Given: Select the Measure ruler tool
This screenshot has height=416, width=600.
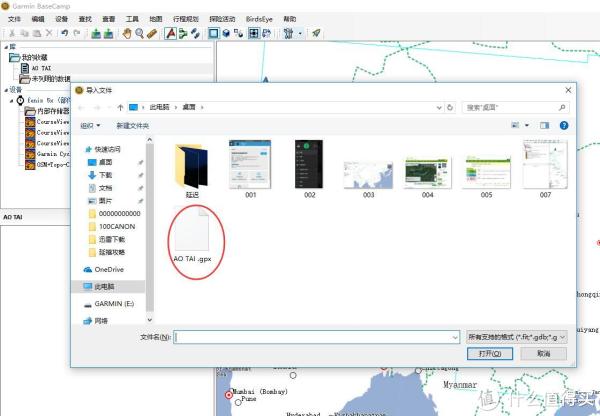Looking at the screenshot, I should point(152,33).
